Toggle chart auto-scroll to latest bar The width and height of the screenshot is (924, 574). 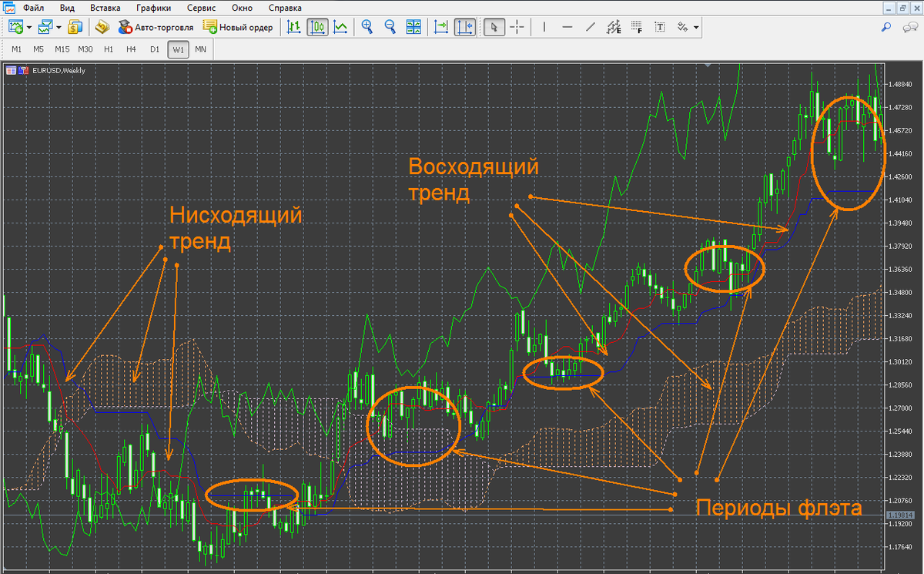(x=441, y=27)
